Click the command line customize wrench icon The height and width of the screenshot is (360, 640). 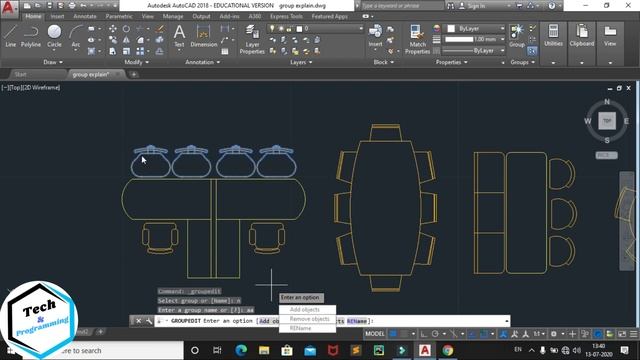pos(149,321)
